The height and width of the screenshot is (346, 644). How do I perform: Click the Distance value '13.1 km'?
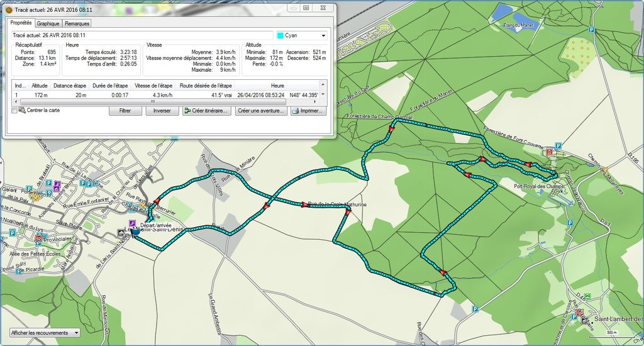47,58
